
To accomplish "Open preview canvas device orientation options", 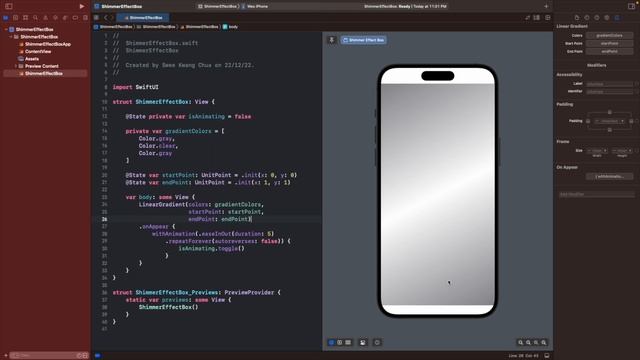I will 377,342.
